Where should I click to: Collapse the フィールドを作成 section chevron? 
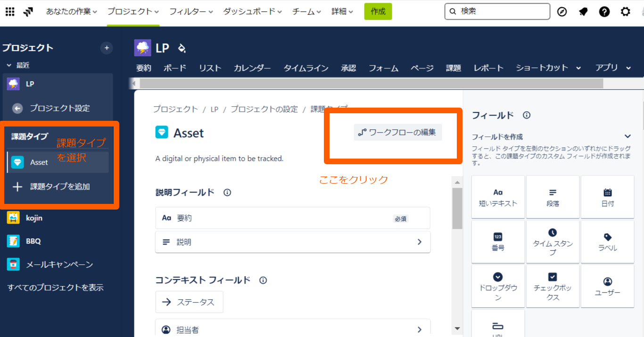[627, 137]
